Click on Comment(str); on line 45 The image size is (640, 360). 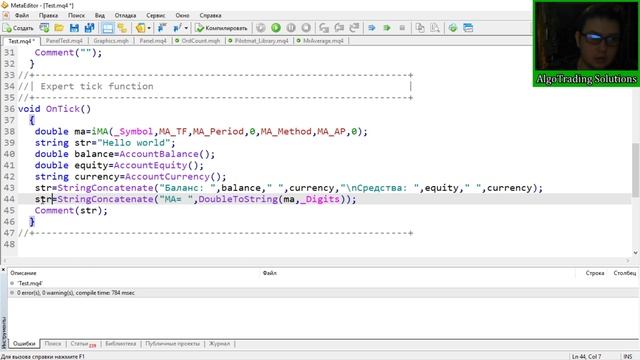point(71,211)
